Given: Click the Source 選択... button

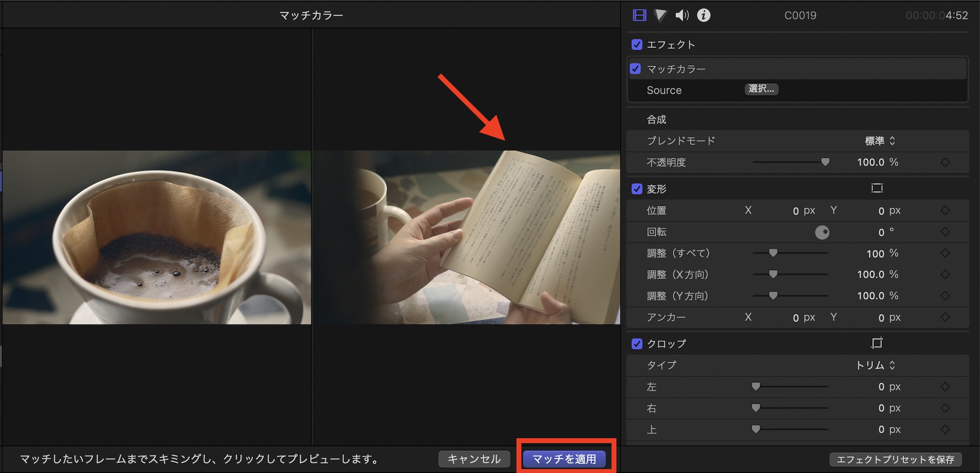Looking at the screenshot, I should (761, 89).
